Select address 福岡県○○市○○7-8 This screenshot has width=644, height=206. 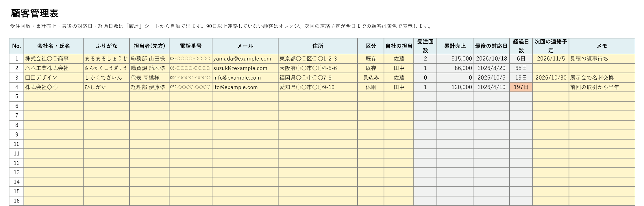point(318,78)
